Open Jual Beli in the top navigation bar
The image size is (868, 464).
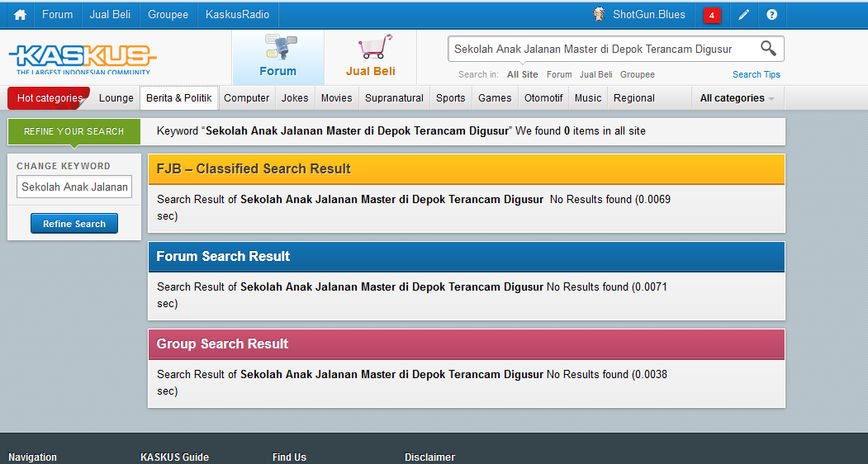point(110,14)
